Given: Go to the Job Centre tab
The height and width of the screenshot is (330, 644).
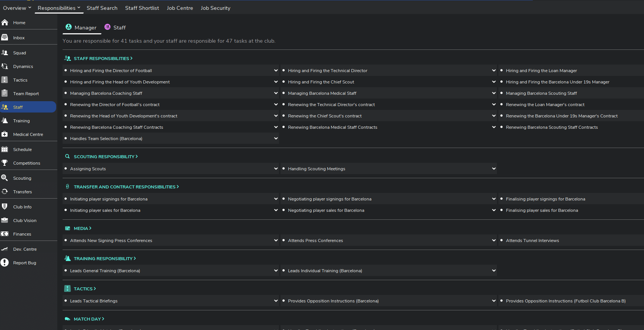Looking at the screenshot, I should click(x=180, y=8).
